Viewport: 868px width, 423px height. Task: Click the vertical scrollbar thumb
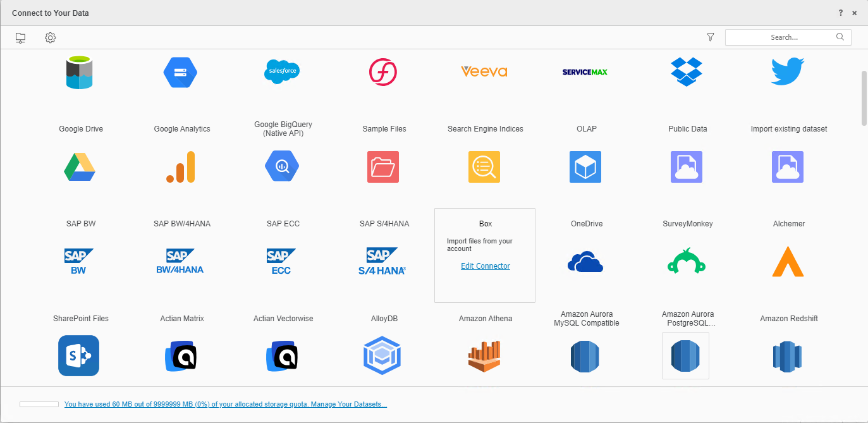(864, 98)
